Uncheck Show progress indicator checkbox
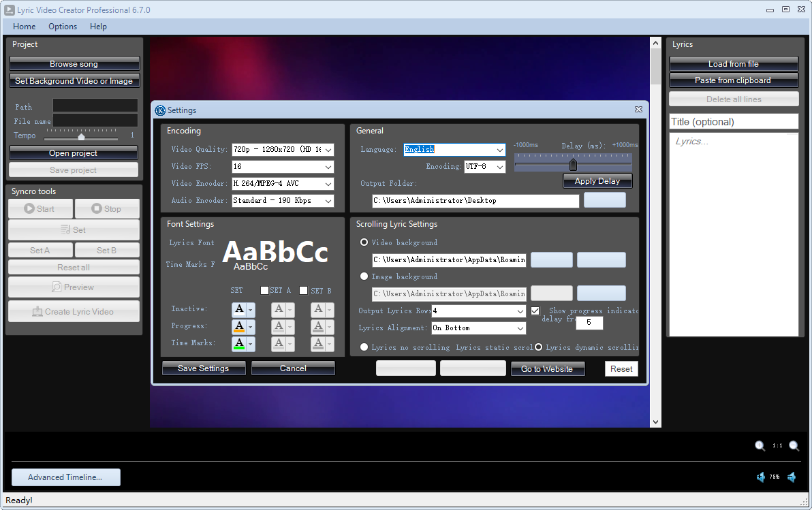 click(535, 310)
